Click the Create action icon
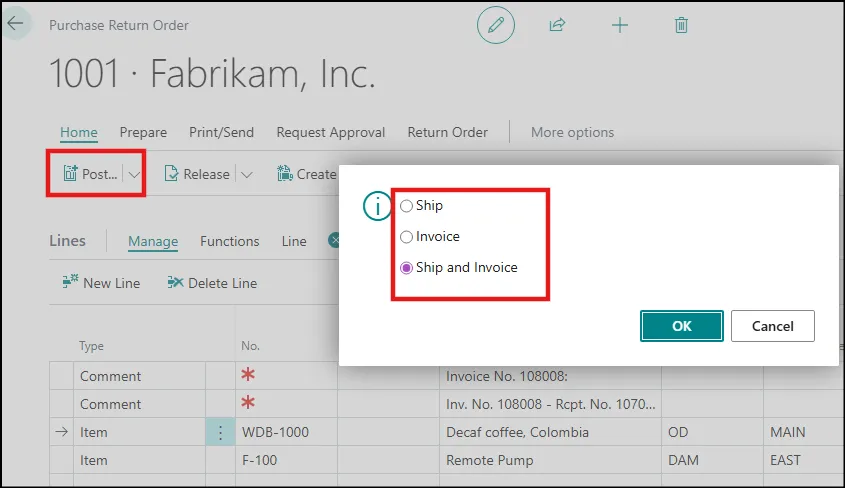 click(x=284, y=173)
